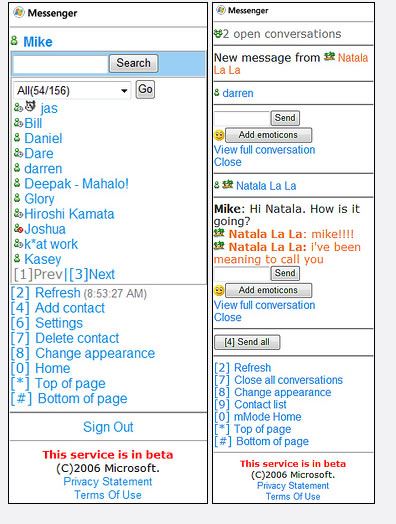
Task: Click the status icon beside Dare
Action: [18, 153]
